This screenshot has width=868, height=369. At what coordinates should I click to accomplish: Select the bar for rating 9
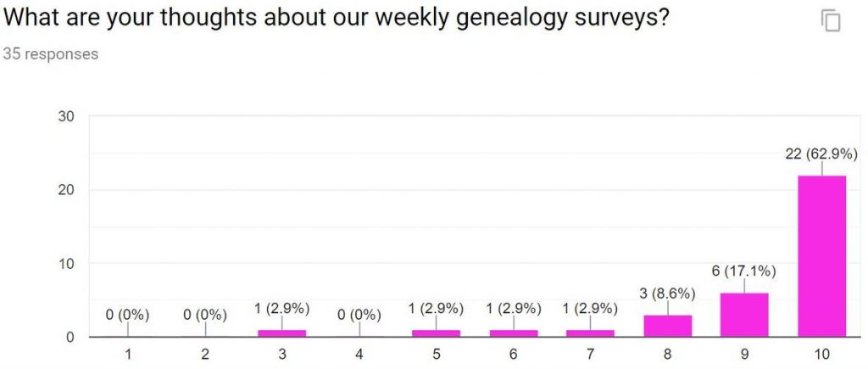pyautogui.click(x=744, y=315)
